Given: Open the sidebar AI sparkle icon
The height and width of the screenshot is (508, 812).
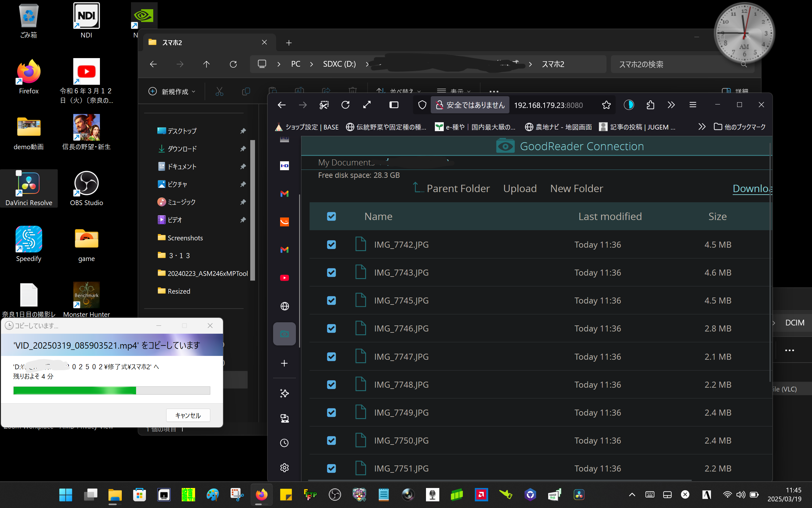Looking at the screenshot, I should click(x=284, y=393).
